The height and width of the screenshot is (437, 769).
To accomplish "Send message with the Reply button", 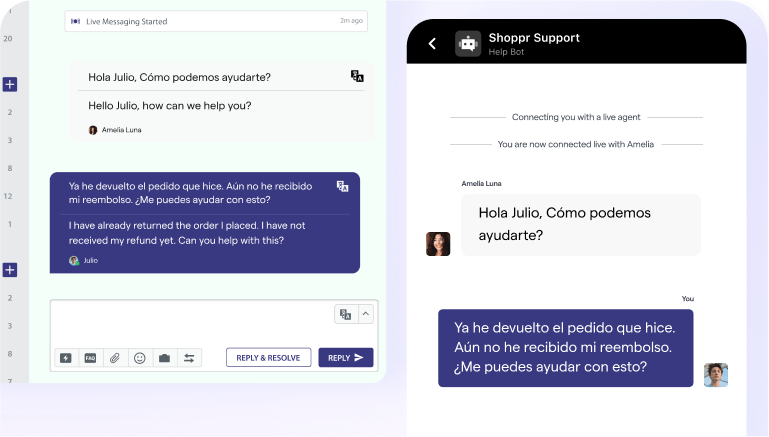I will pos(345,358).
